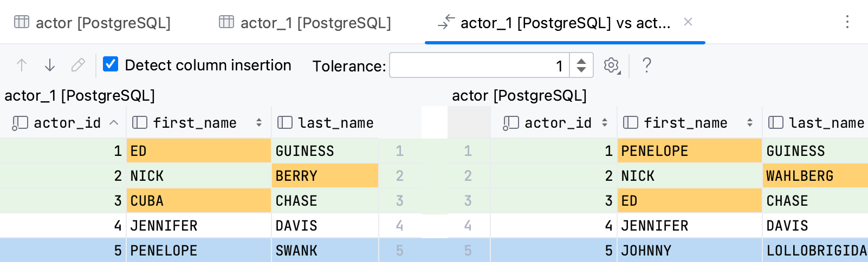Switch to the actor [PostgreSQL] tab
The height and width of the screenshot is (262, 868).
pos(103,23)
